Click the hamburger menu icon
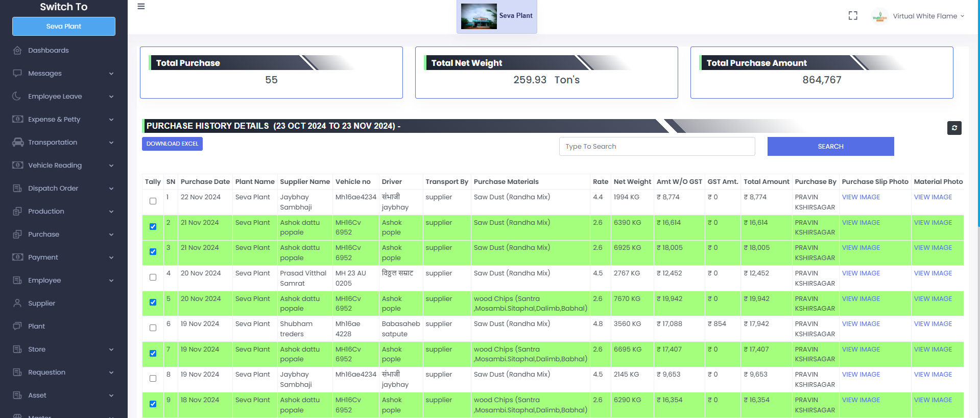The image size is (980, 418). [x=141, y=7]
